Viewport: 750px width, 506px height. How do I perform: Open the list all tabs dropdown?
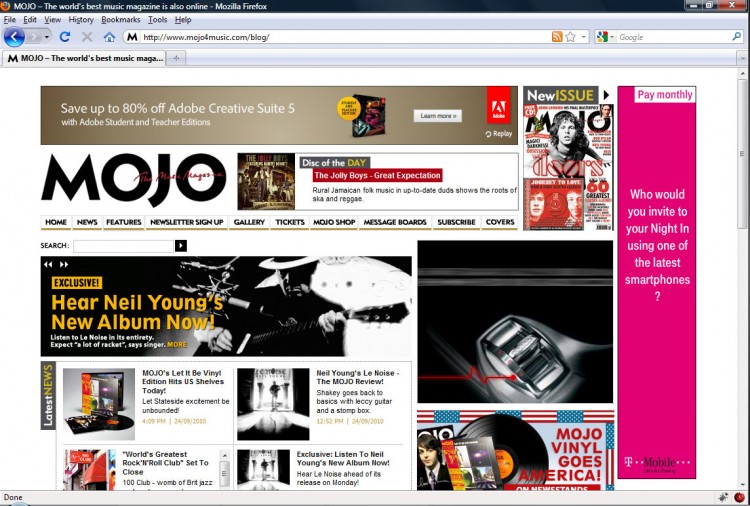click(742, 58)
